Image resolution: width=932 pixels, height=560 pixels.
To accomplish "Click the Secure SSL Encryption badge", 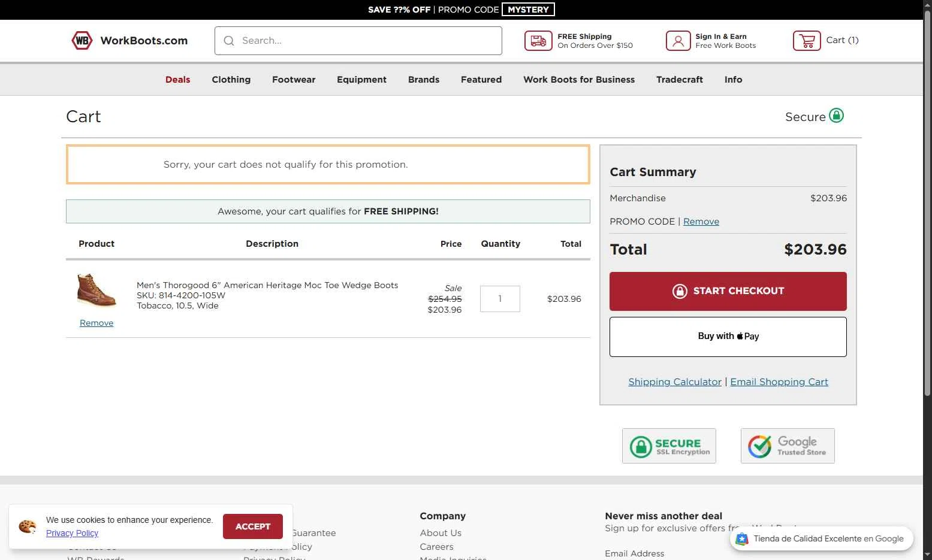I will 669,446.
